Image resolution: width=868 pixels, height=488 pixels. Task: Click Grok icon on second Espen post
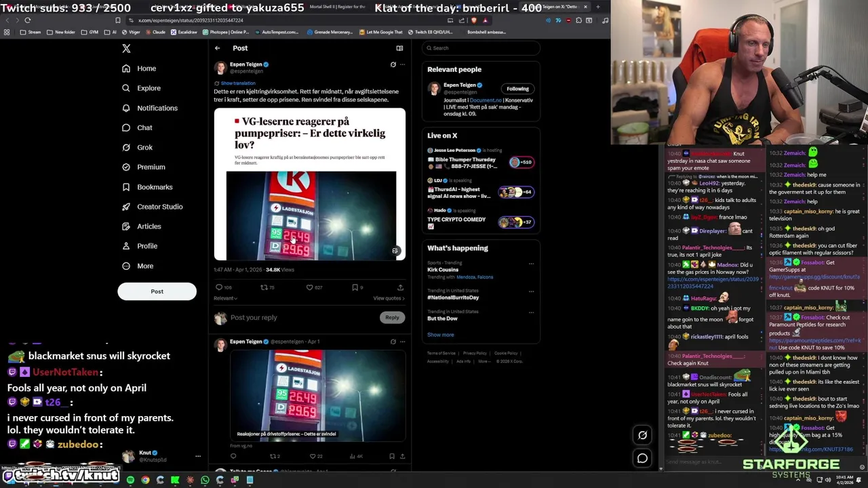pyautogui.click(x=393, y=342)
